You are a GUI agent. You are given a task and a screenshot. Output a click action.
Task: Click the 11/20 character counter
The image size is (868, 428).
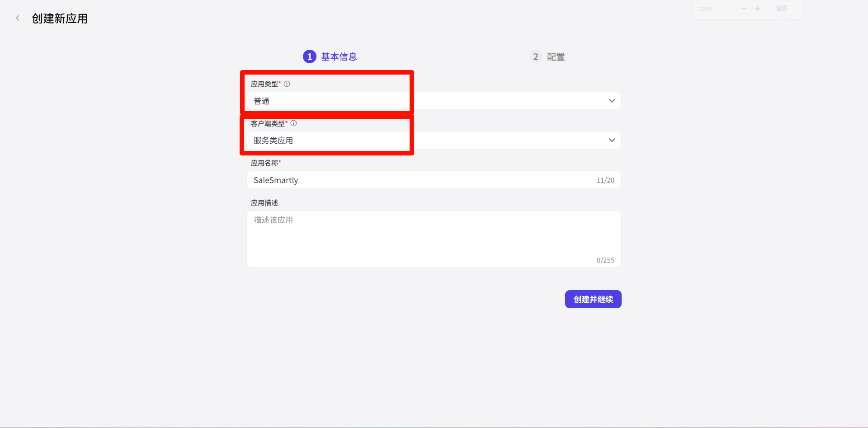[x=605, y=180]
